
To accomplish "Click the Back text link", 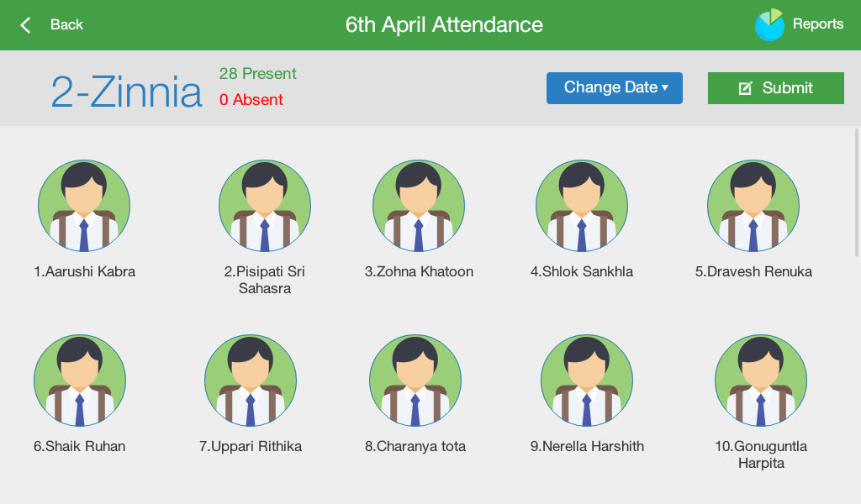I will point(66,25).
